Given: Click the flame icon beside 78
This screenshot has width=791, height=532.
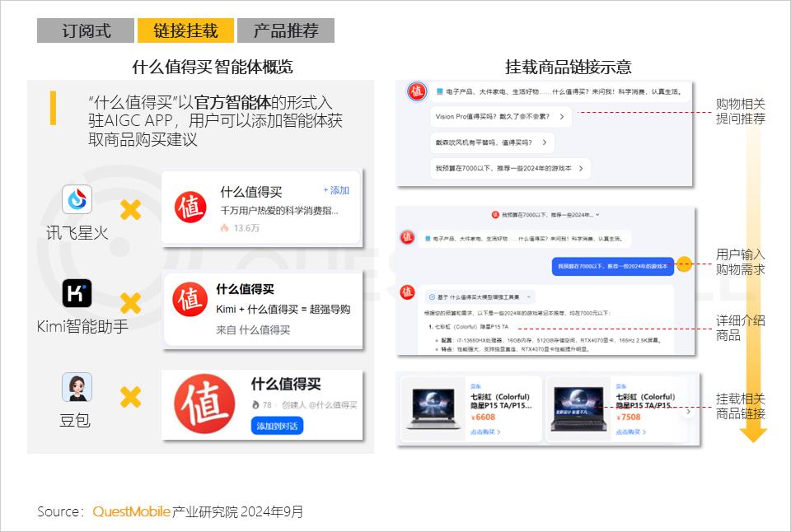Looking at the screenshot, I should [x=255, y=405].
